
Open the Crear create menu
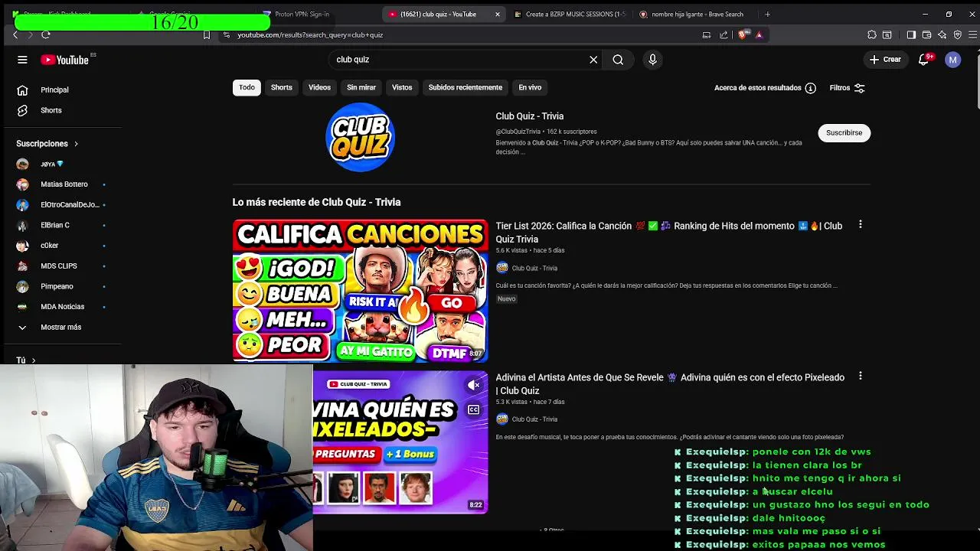coord(885,60)
